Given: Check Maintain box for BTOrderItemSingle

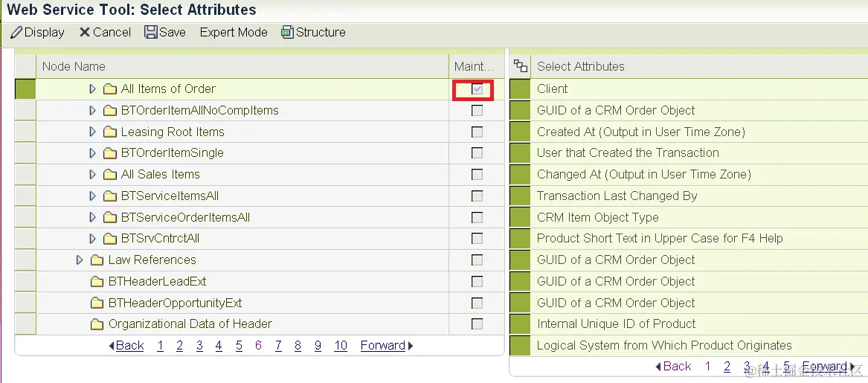Looking at the screenshot, I should click(x=477, y=153).
